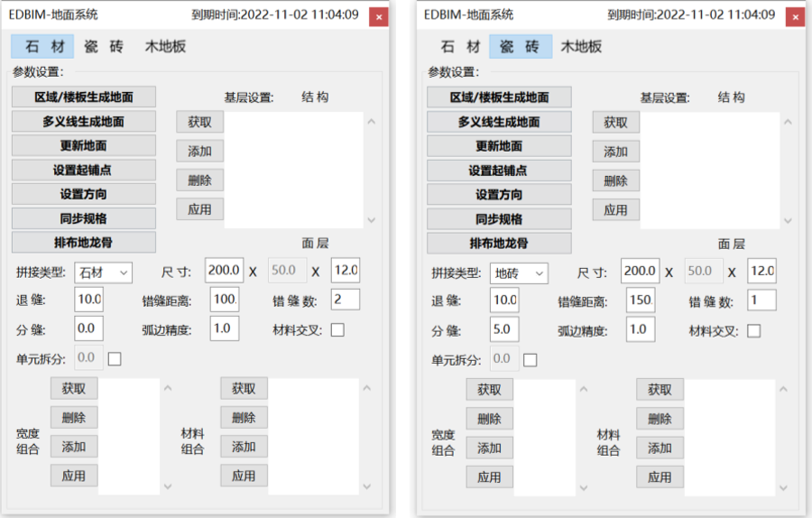This screenshot has height=518, width=812.
Task: Click 材料组合 删除 button in right window
Action: 660,419
